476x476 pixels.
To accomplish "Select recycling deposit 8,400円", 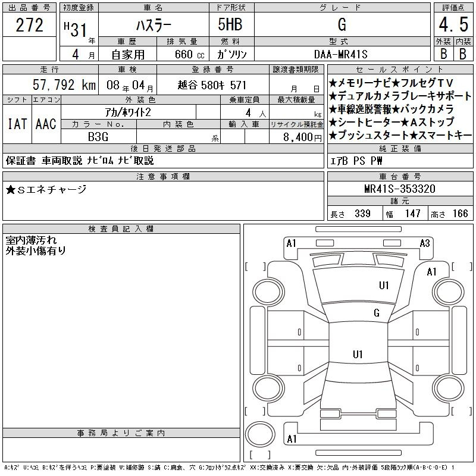I will (302, 137).
